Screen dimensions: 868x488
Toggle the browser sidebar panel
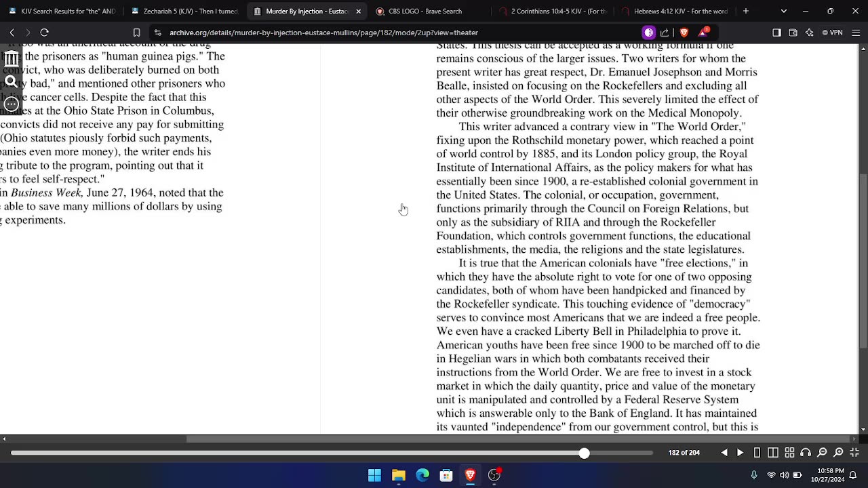[777, 33]
